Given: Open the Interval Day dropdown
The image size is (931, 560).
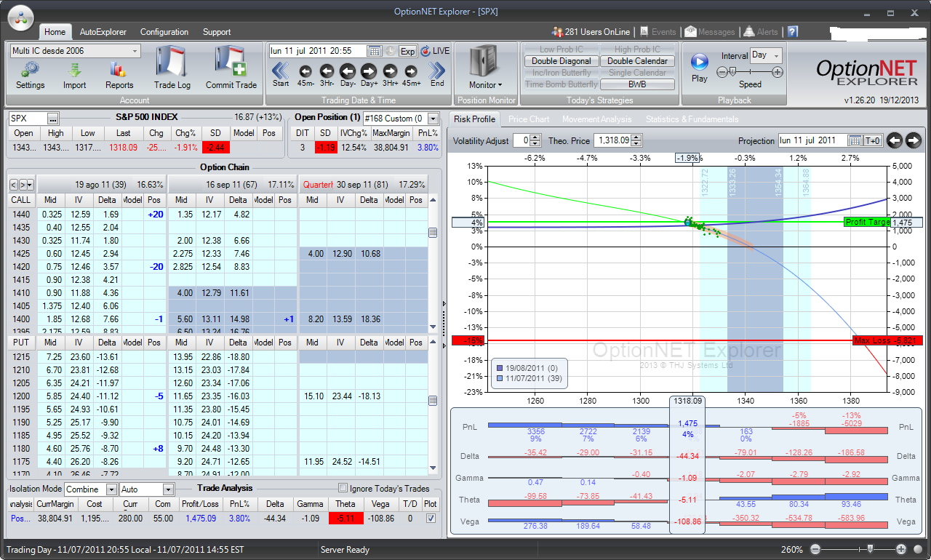Looking at the screenshot, I should coord(777,55).
